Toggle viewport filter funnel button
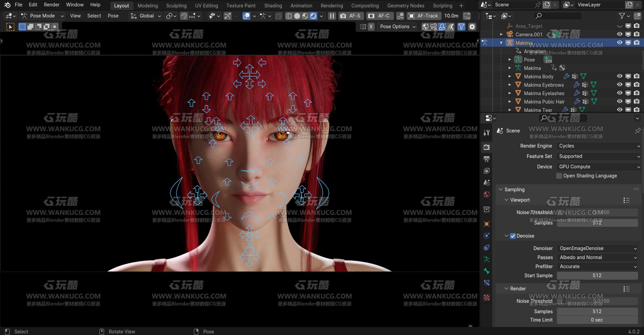The width and height of the screenshot is (644, 335). point(461,27)
